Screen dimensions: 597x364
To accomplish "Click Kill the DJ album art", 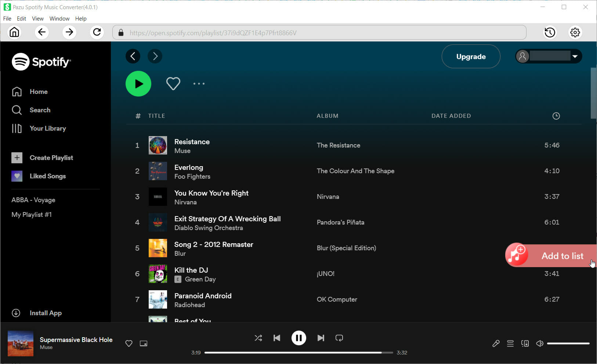I will pos(158,274).
